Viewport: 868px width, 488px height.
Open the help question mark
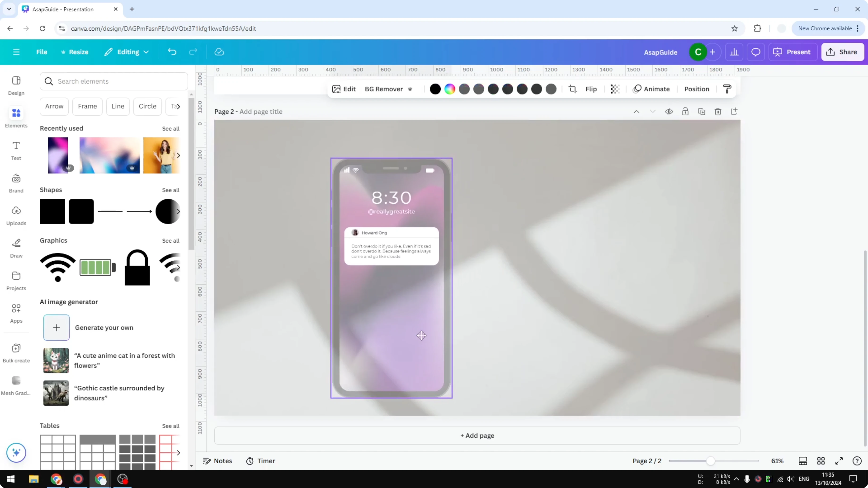coord(857,461)
